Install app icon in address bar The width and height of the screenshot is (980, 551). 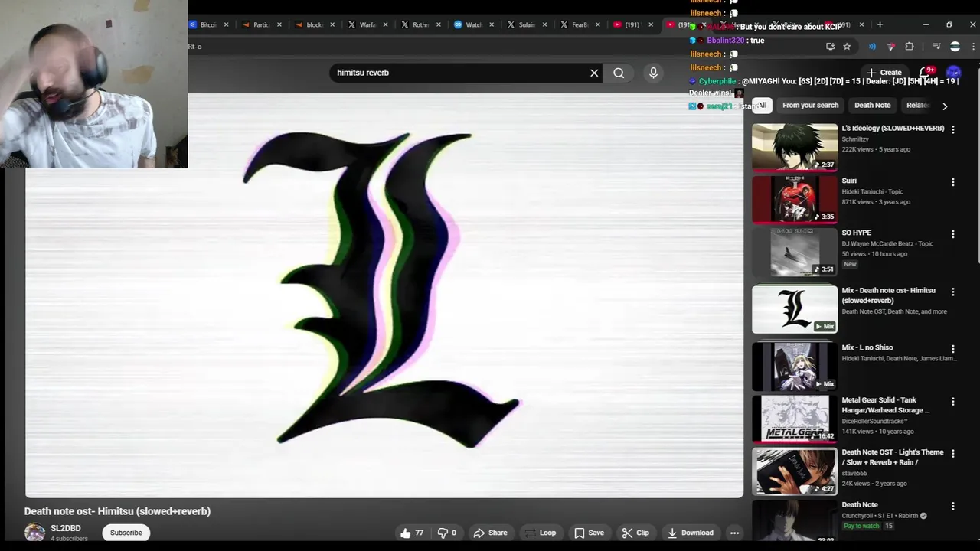coord(830,47)
